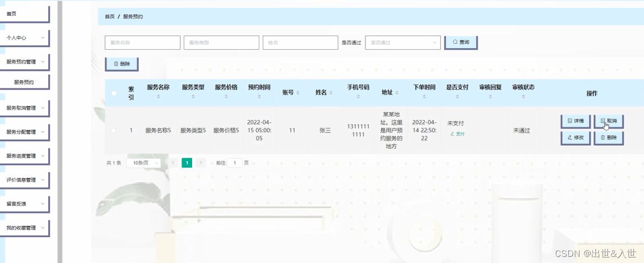Tick the select-all checkbox in the table header
644x263 pixels.
tap(114, 93)
